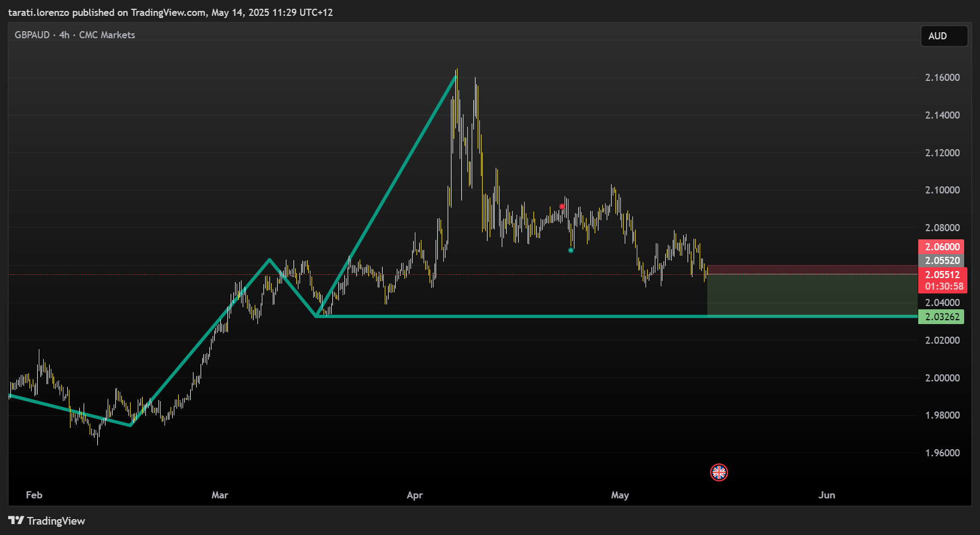The image size is (980, 535).
Task: Click the Mar time axis label
Action: [220, 495]
